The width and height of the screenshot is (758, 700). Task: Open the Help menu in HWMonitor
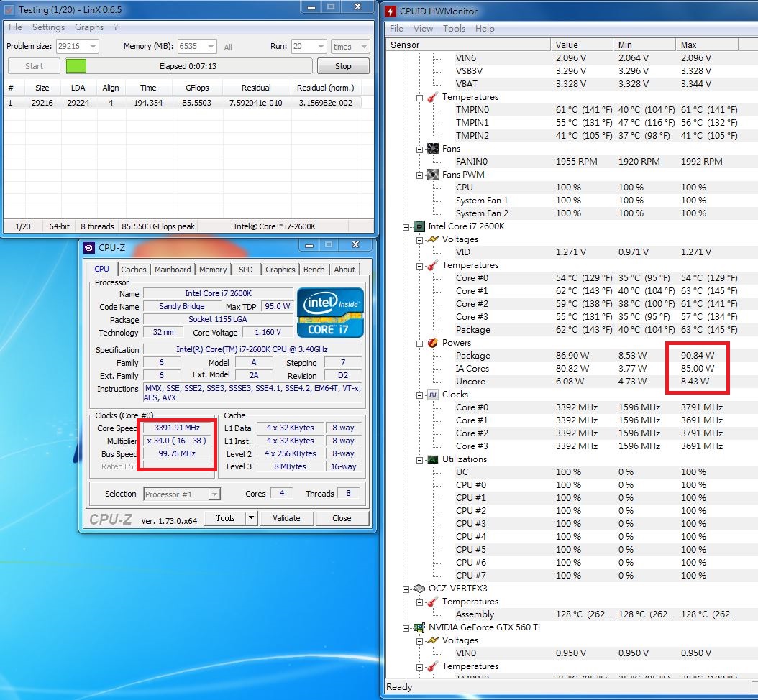click(485, 29)
